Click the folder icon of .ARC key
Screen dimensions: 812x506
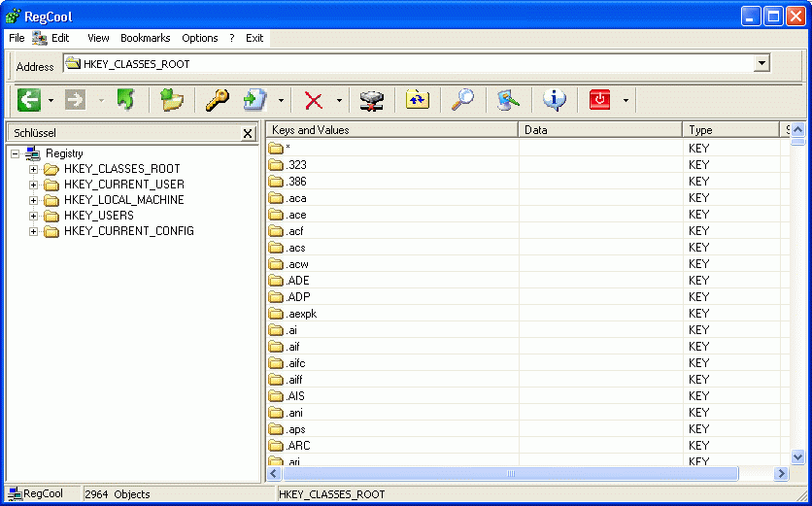pyautogui.click(x=276, y=446)
